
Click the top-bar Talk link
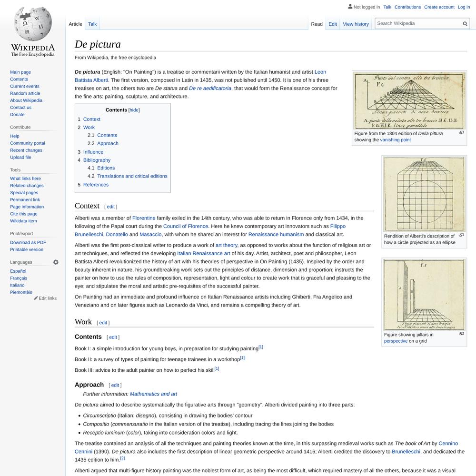tap(387, 7)
